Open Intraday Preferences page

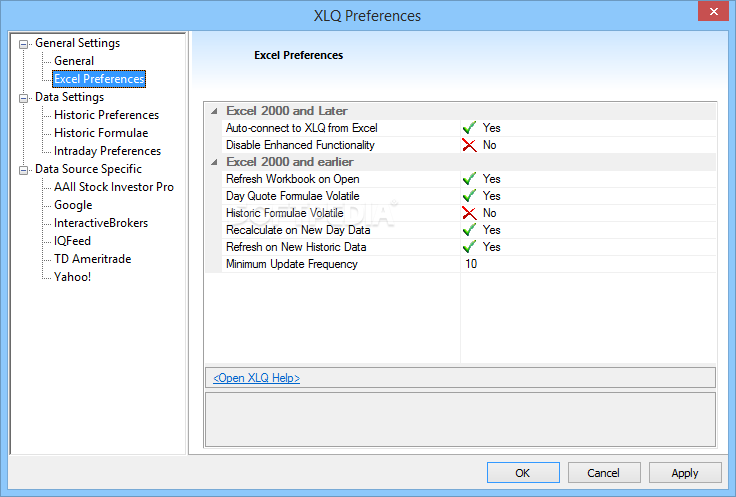(x=107, y=151)
